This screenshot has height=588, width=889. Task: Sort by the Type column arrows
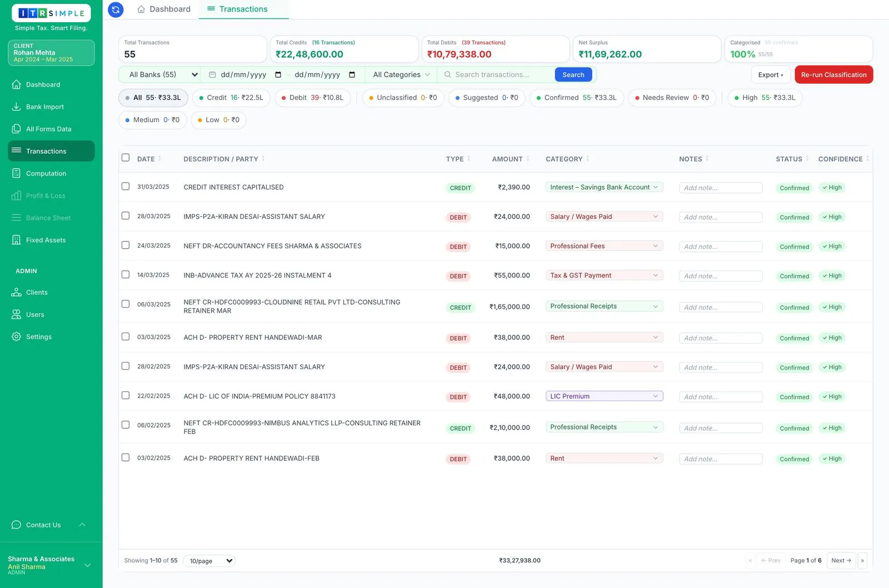[x=468, y=159]
